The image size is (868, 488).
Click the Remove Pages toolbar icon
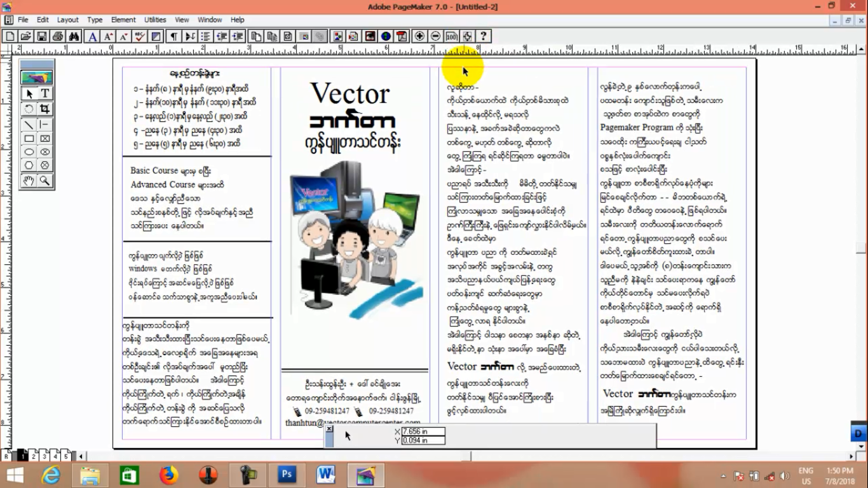[272, 36]
